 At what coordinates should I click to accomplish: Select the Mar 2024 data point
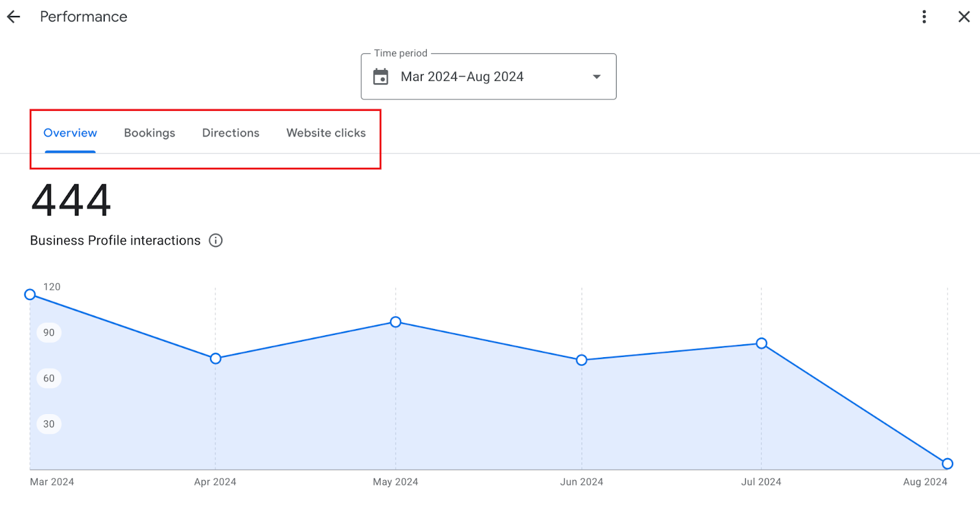coord(30,295)
